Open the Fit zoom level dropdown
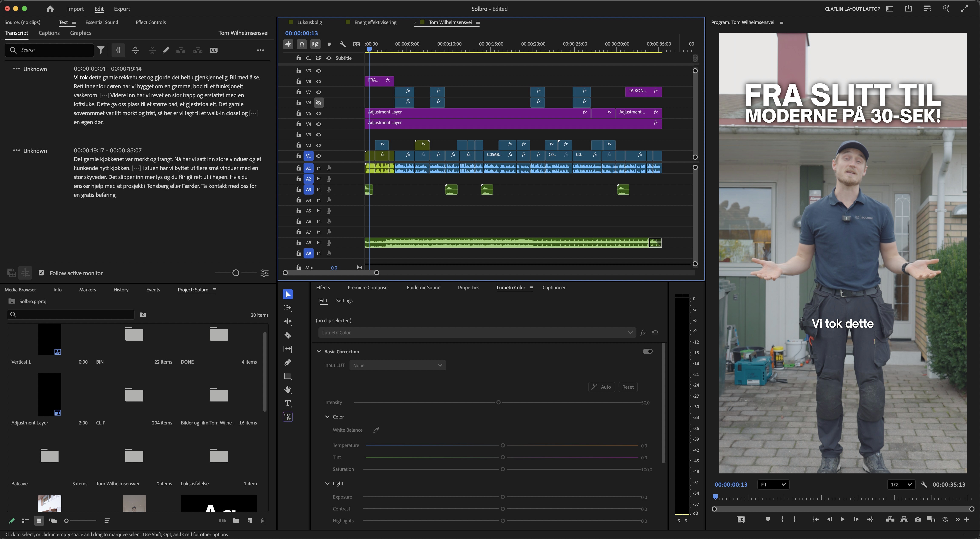This screenshot has height=539, width=980. [x=773, y=484]
